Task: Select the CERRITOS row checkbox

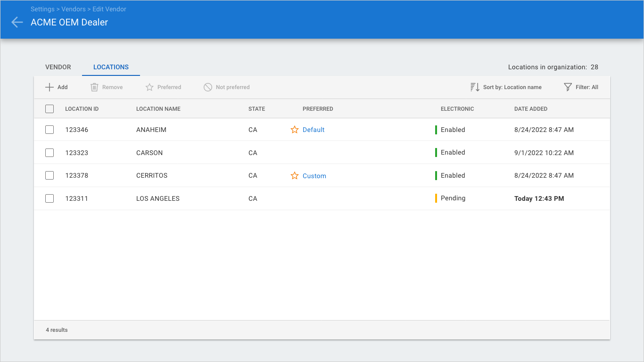Action: 50,175
